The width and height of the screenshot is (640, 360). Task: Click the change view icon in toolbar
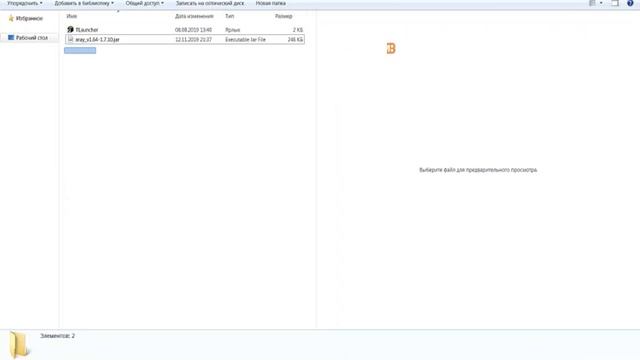(x=592, y=3)
